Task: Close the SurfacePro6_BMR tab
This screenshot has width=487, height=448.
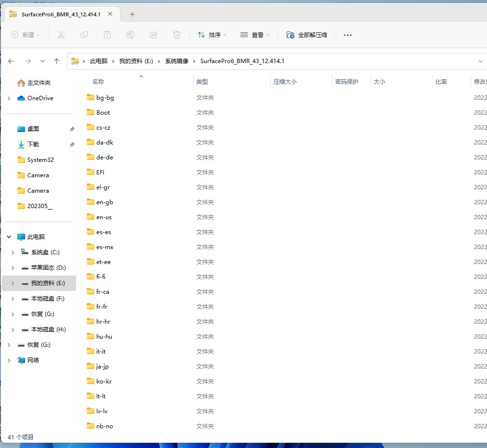Action: 110,14
